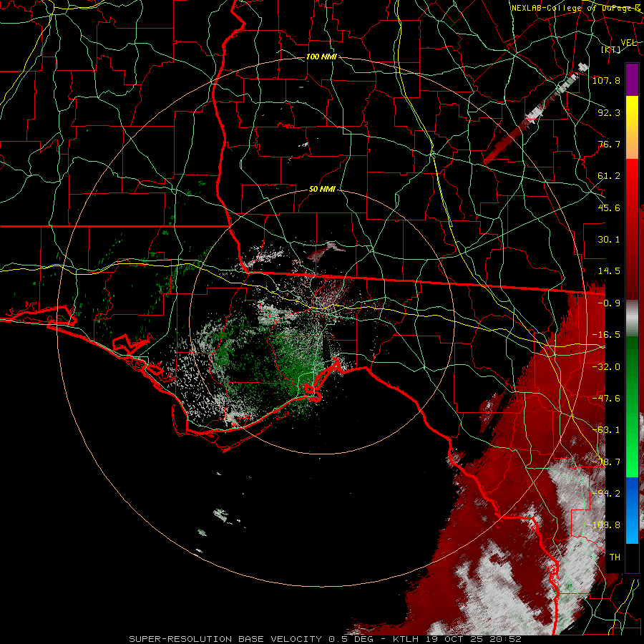Click the TH label beside the color bar
644x644 pixels.
tap(615, 557)
